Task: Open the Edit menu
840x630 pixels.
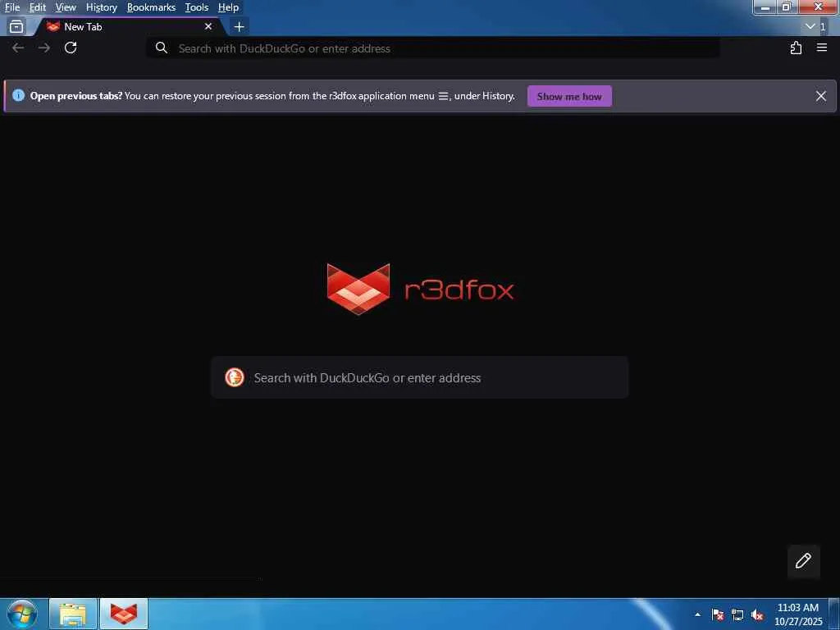Action: pyautogui.click(x=38, y=7)
